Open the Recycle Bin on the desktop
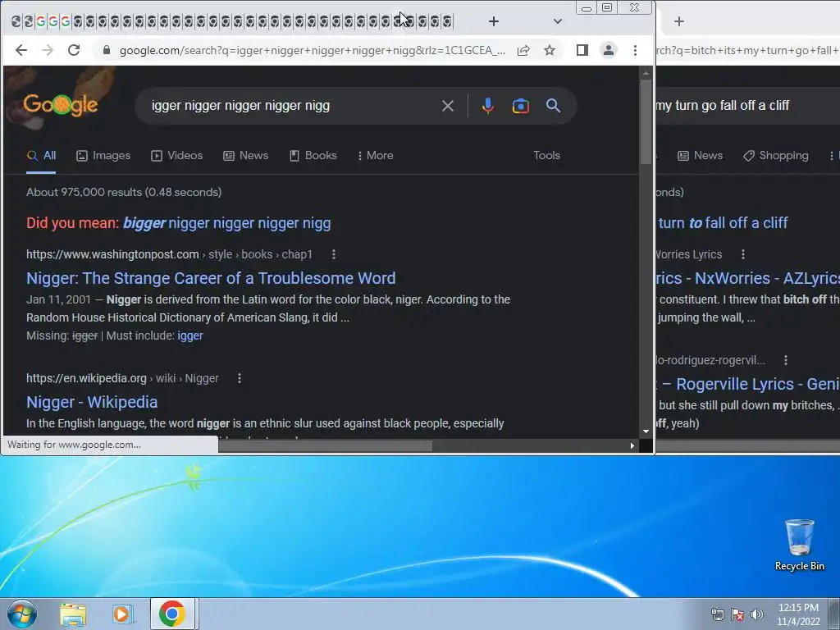The image size is (840, 630). click(x=799, y=545)
